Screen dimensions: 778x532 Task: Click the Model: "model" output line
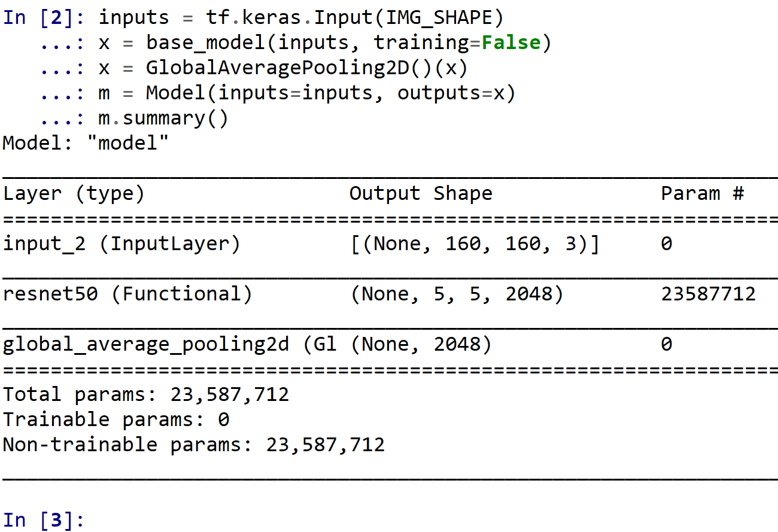(86, 143)
